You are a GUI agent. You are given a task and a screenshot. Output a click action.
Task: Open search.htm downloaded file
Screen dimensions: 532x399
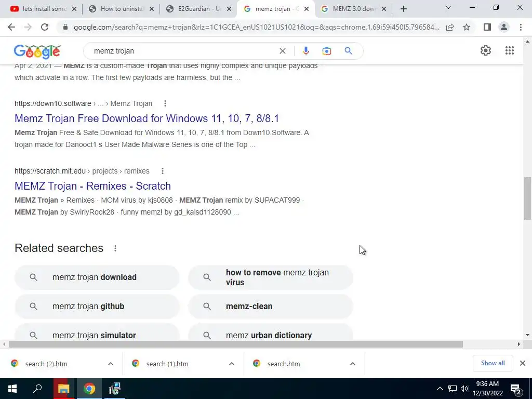pyautogui.click(x=284, y=364)
